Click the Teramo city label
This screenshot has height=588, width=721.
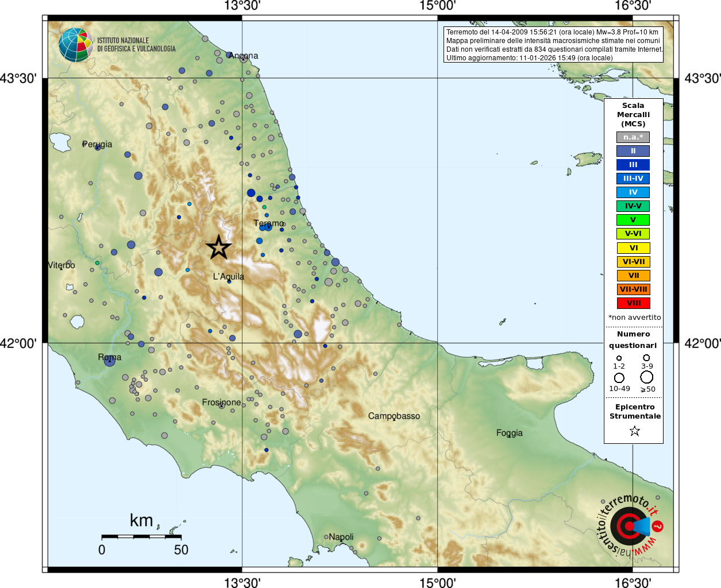click(269, 223)
